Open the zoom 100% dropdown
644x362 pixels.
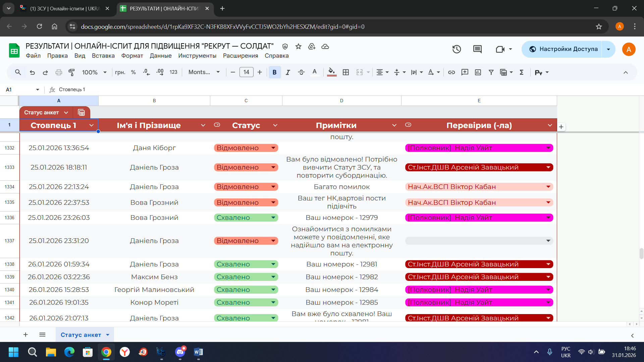coord(94,72)
